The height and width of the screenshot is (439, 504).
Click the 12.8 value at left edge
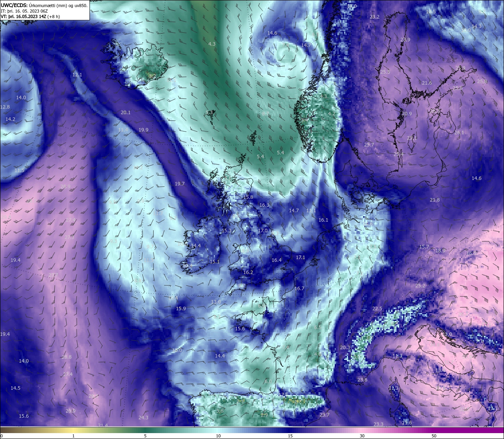click(x=5, y=107)
